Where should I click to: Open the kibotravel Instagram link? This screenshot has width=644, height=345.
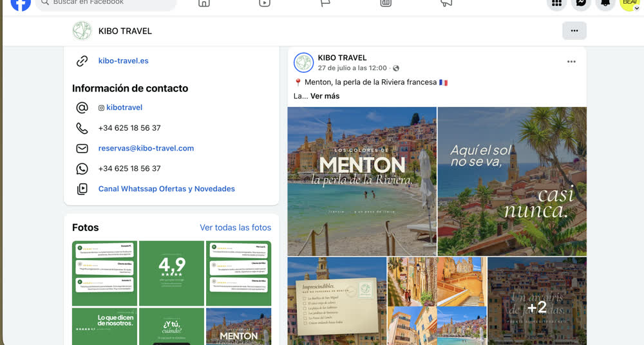(x=124, y=107)
